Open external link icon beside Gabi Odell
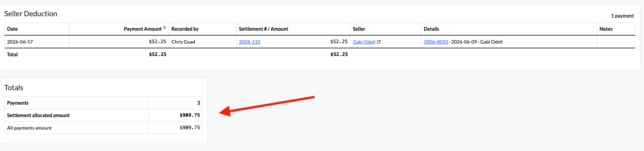This screenshot has height=151, width=644. pyautogui.click(x=379, y=42)
